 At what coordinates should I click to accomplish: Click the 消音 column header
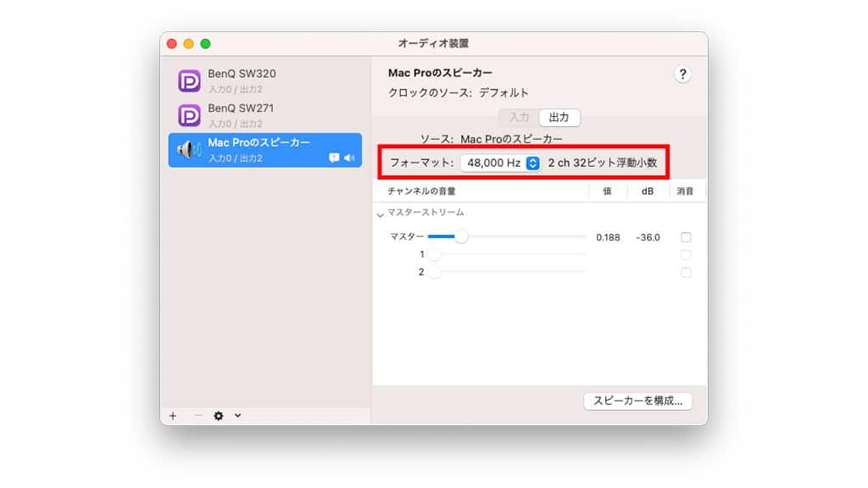pos(685,191)
